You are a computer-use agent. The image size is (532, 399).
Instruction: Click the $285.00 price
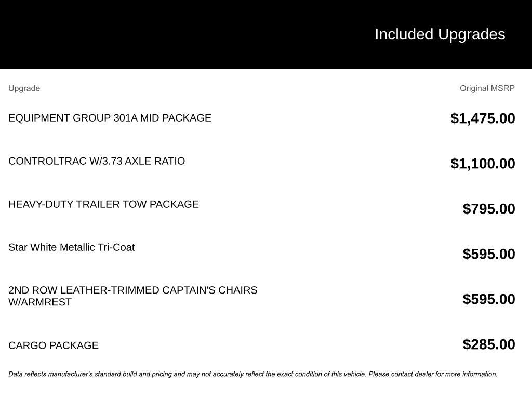pyautogui.click(x=489, y=344)
